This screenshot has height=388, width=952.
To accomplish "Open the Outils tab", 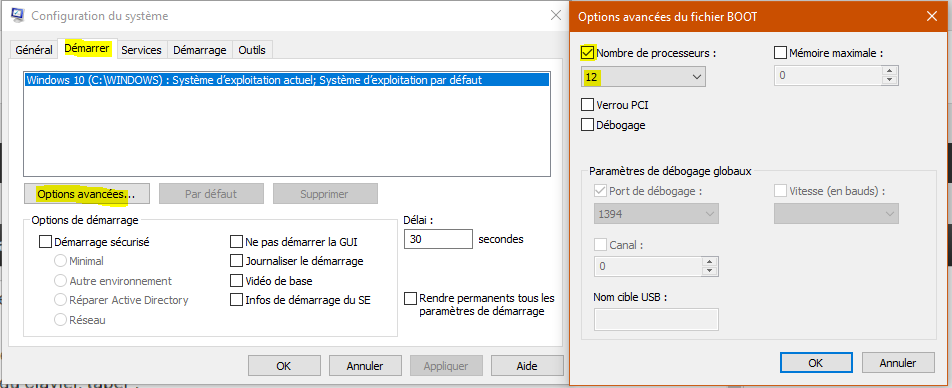I will point(252,50).
